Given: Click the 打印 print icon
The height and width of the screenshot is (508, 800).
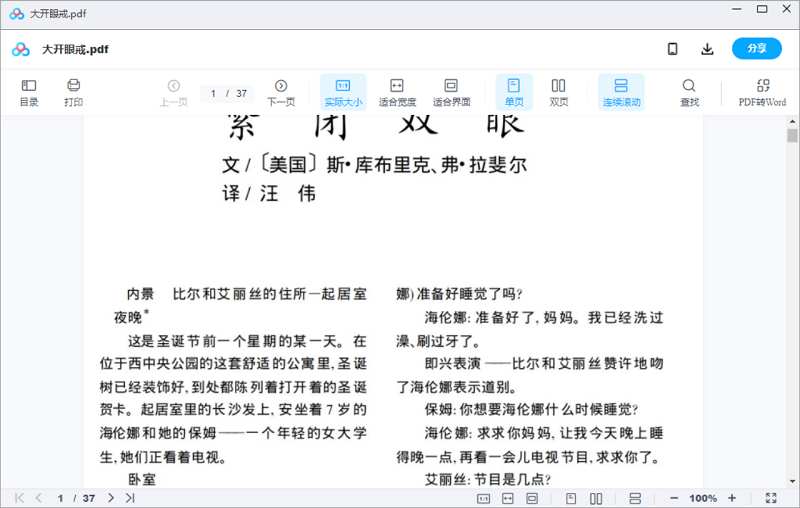Looking at the screenshot, I should click(73, 92).
